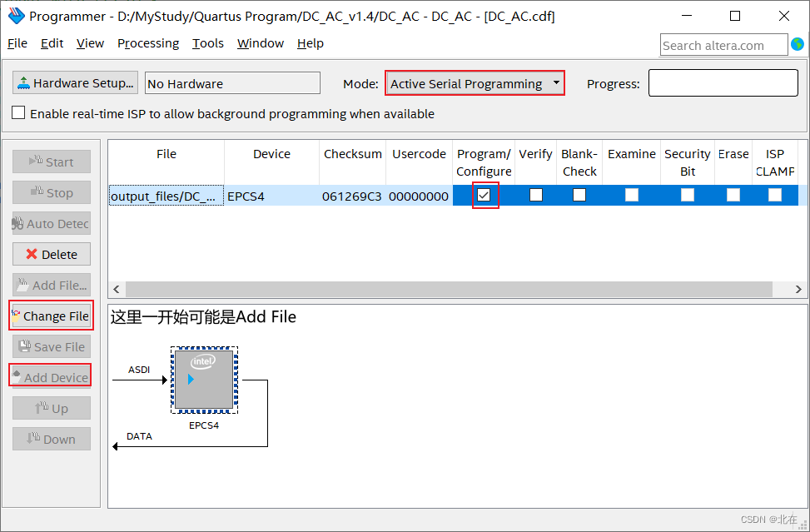Click the Progress bar
Viewport: 810px width, 532px height.
tap(723, 82)
